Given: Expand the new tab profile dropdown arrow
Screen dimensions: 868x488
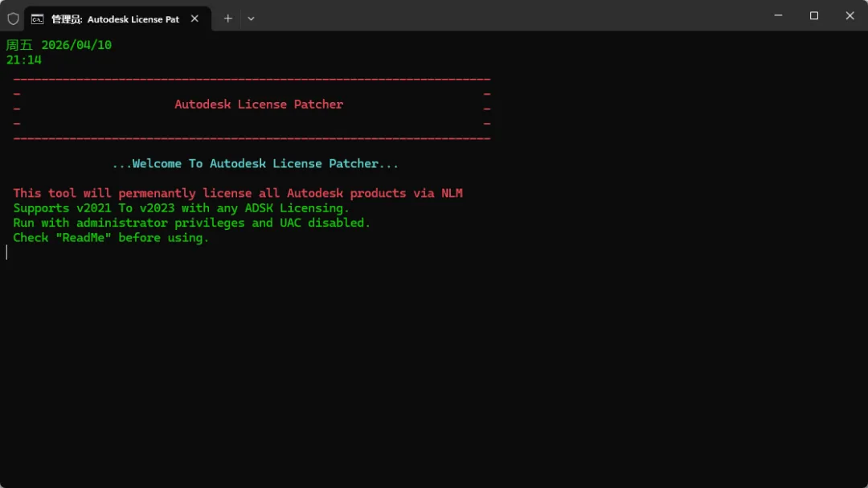Looking at the screenshot, I should (251, 18).
